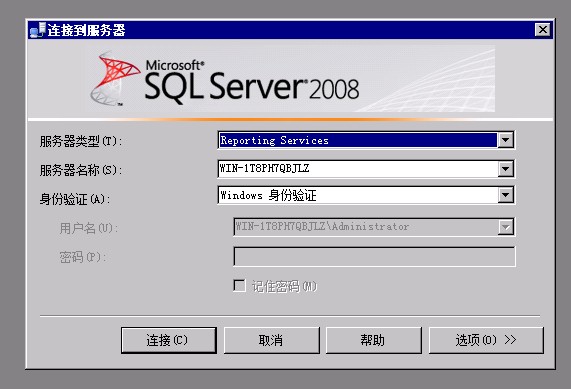Click the 取消 button
Viewport: 571px width, 389px height.
272,340
